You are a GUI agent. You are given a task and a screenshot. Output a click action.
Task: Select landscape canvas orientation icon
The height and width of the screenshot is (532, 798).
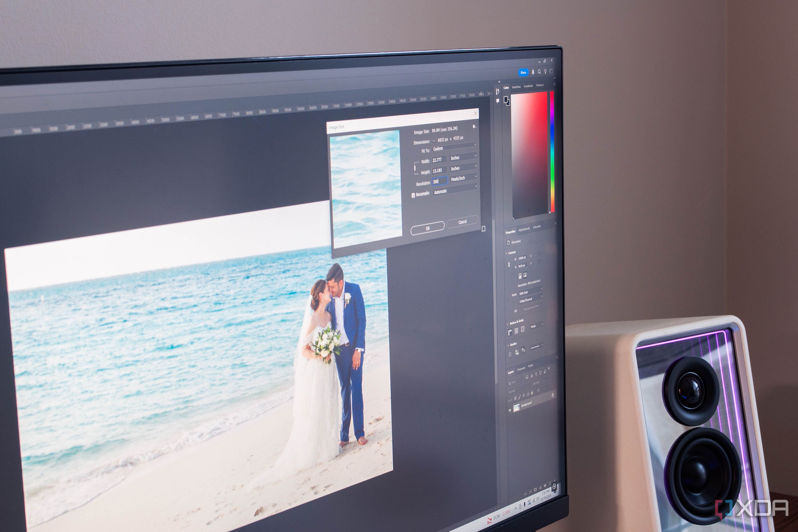click(x=525, y=275)
